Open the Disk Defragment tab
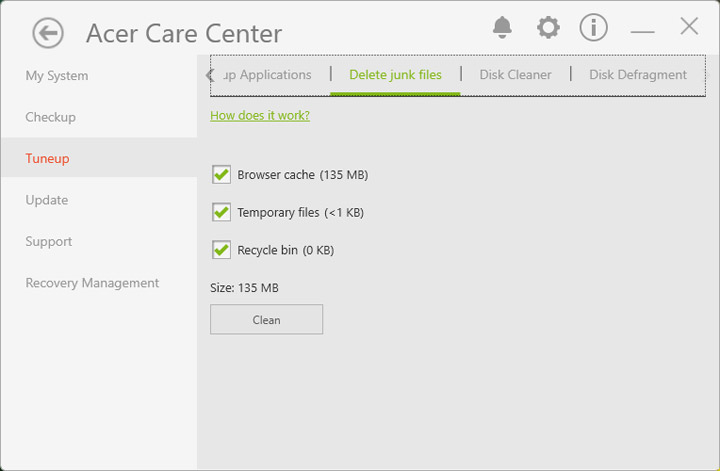Viewport: 720px width, 471px height. 637,75
